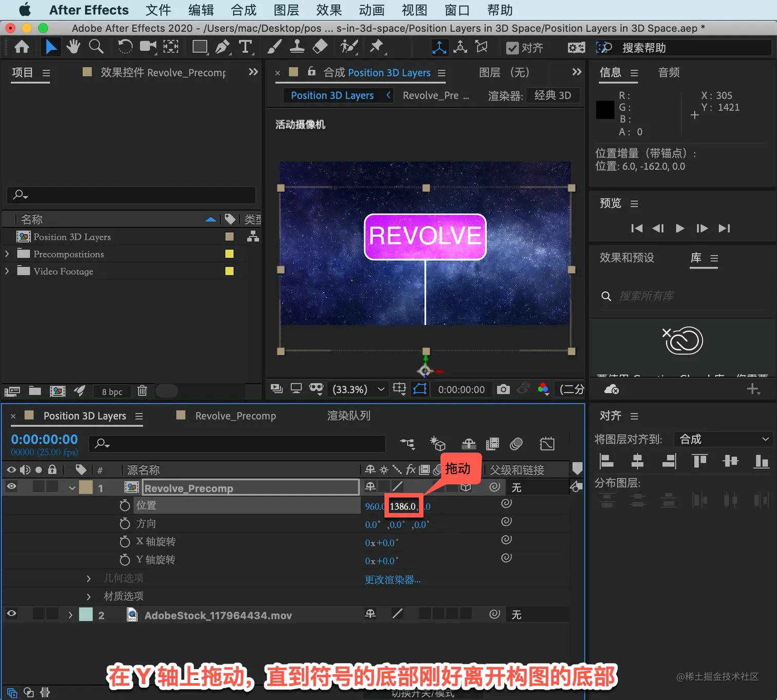
Task: Activate the Selection arrow tool
Action: tap(51, 47)
